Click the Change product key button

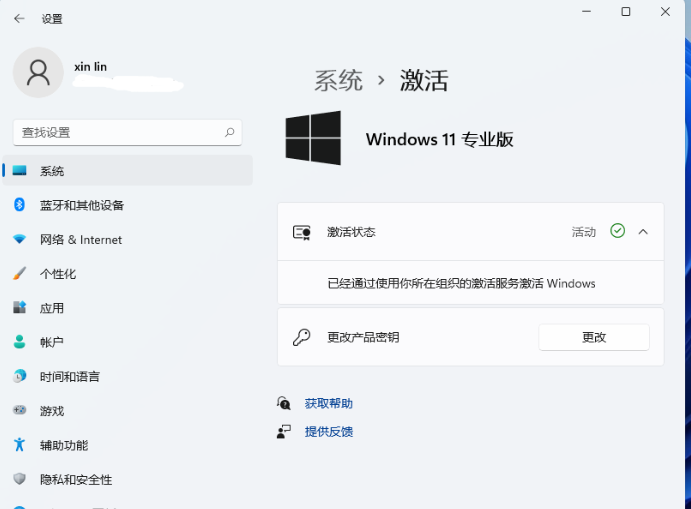click(x=594, y=337)
